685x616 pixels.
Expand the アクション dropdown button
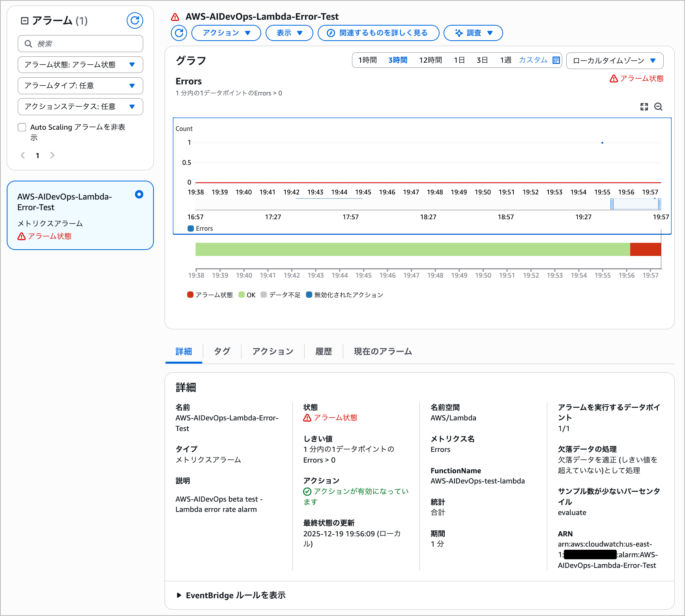226,33
